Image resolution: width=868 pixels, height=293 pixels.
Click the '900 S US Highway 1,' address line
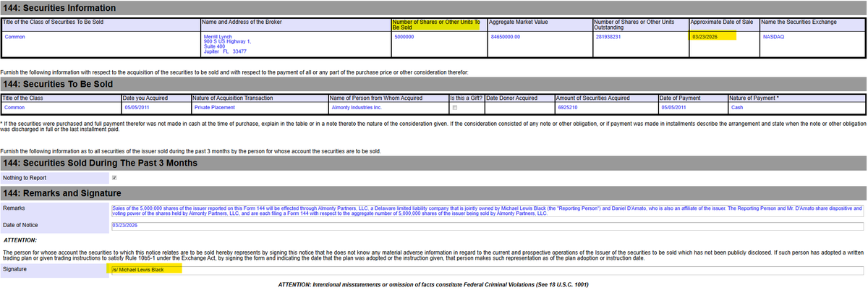226,41
